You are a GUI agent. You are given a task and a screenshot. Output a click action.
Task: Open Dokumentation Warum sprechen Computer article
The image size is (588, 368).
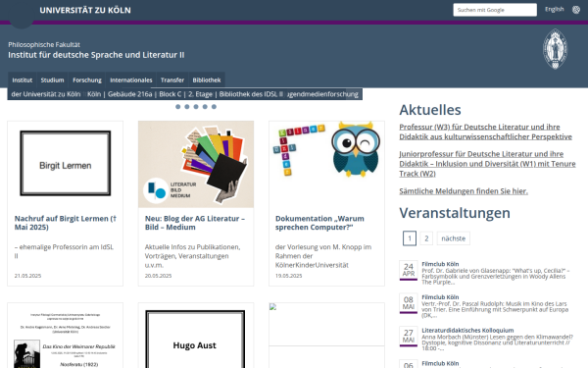click(x=319, y=223)
